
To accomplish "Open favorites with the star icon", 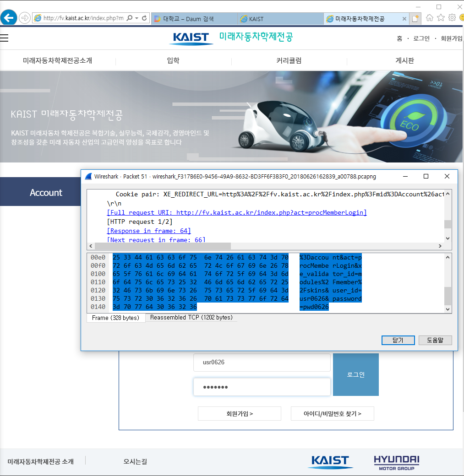I will tap(441, 17).
